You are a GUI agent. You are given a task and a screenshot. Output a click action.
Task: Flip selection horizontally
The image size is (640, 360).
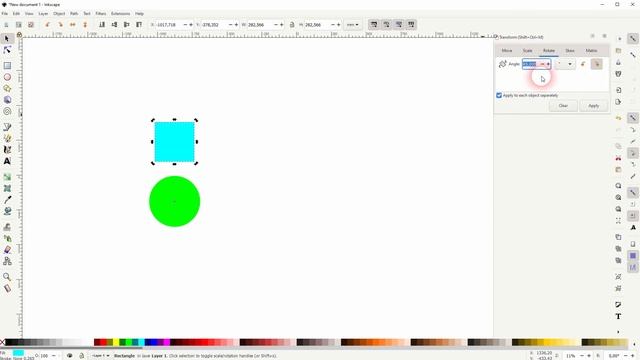[x=73, y=25]
